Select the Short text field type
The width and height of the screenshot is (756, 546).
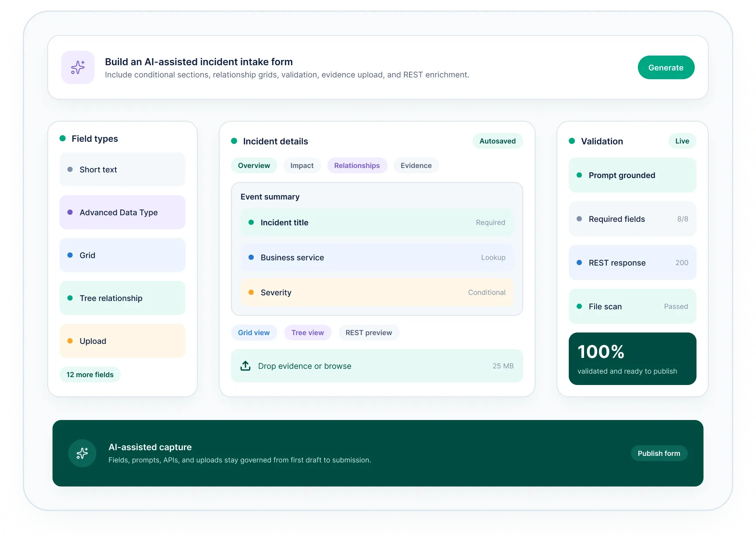tap(122, 169)
